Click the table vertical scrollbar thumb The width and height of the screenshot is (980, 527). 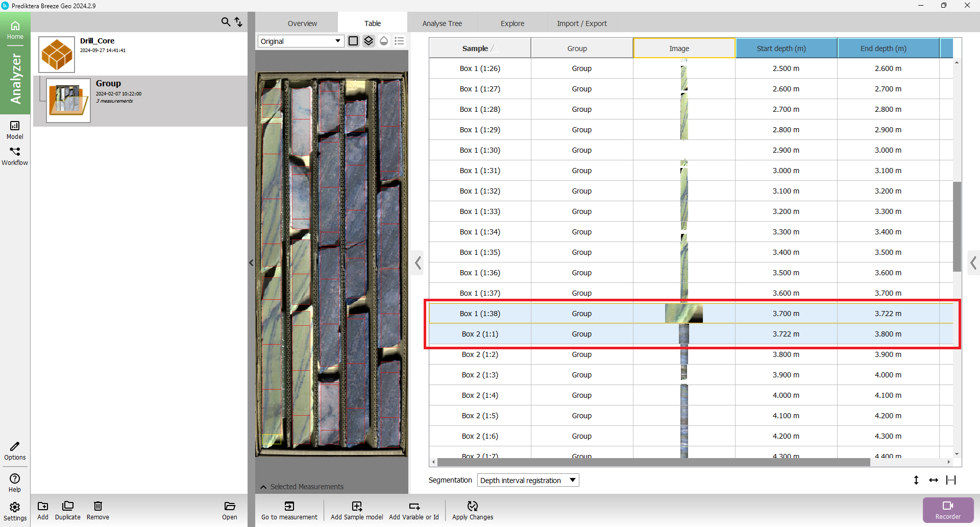(957, 226)
